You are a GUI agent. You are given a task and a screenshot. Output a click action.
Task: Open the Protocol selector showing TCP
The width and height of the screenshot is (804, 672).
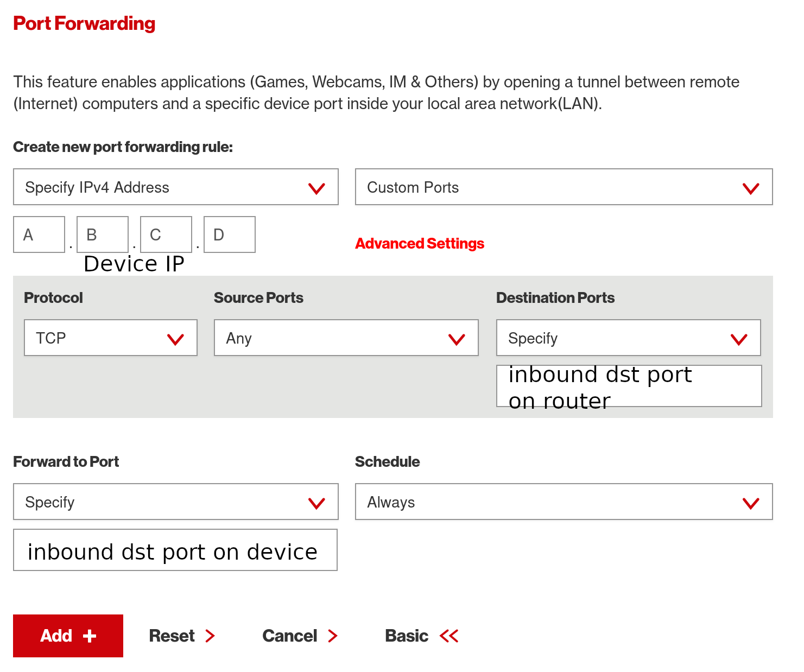click(x=110, y=338)
